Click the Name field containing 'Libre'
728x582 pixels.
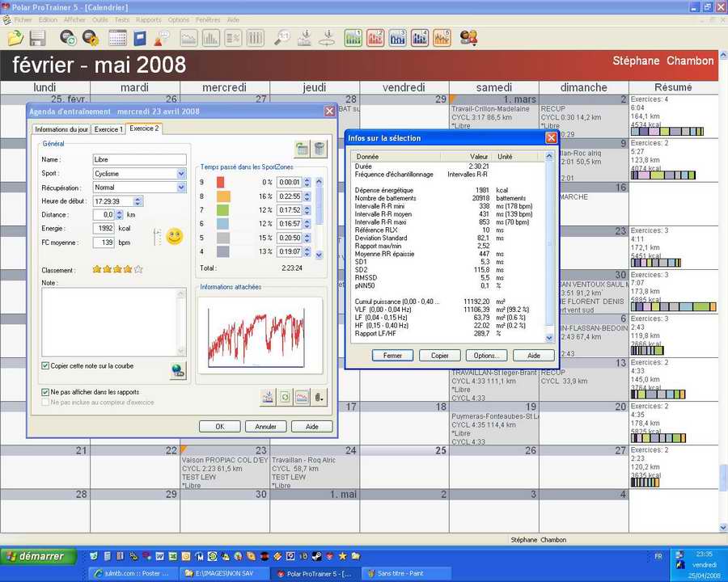(139, 160)
